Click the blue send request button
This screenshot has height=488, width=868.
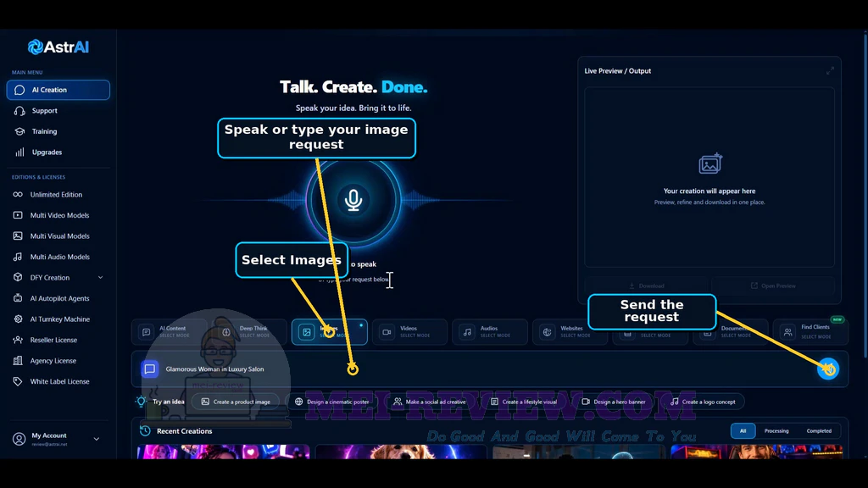(828, 369)
